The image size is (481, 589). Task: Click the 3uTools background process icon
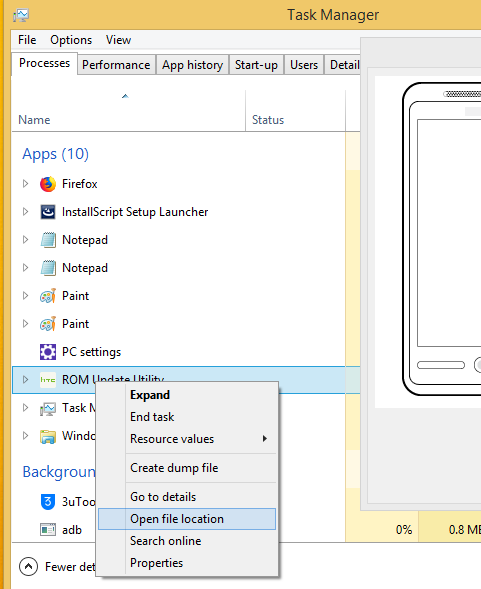click(x=48, y=501)
